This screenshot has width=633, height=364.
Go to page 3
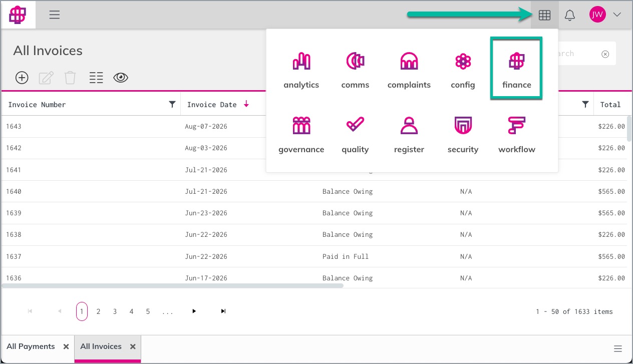[x=115, y=311]
